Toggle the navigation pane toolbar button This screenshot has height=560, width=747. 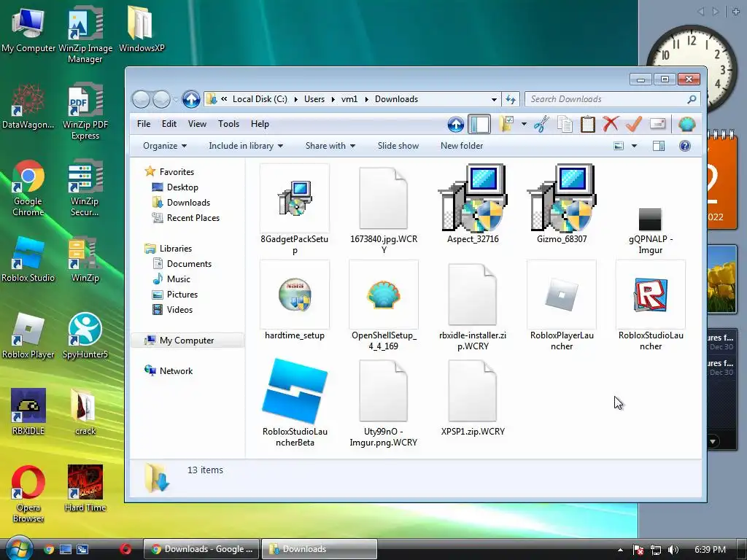(479, 124)
